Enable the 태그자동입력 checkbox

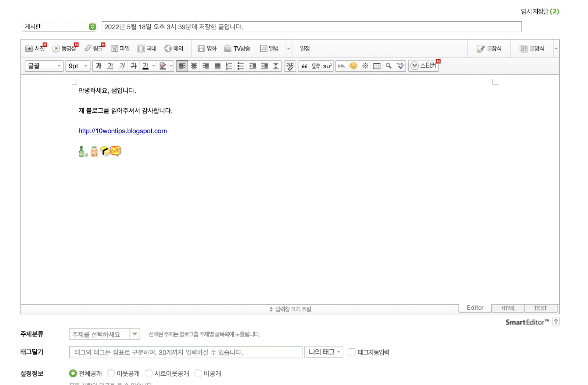tap(352, 352)
